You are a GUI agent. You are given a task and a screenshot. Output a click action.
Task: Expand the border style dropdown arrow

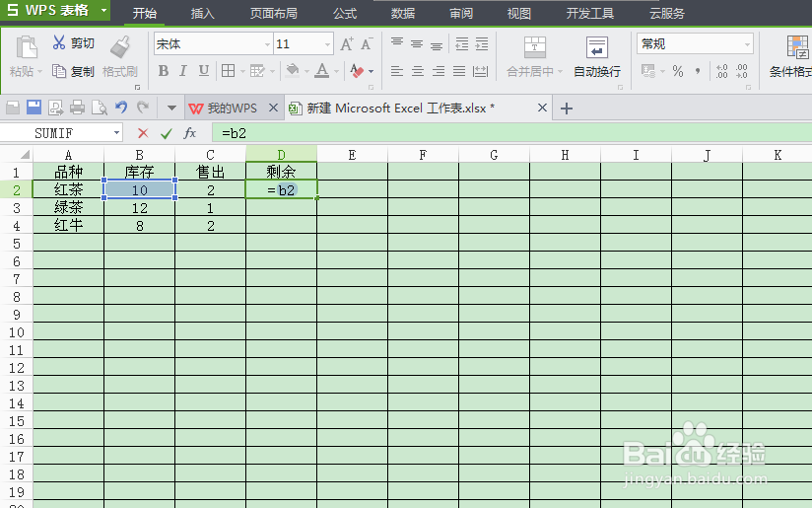coord(242,71)
